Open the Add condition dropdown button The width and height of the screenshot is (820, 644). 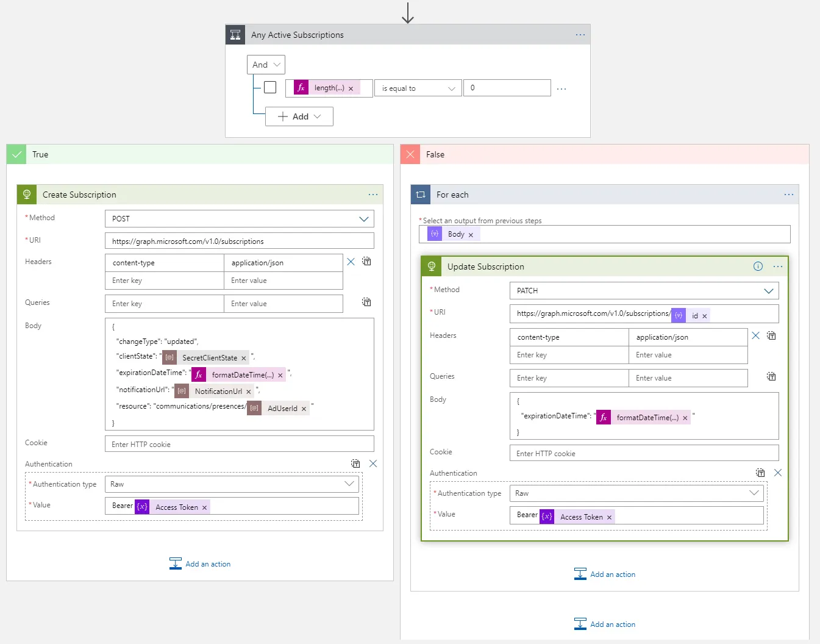(x=299, y=116)
